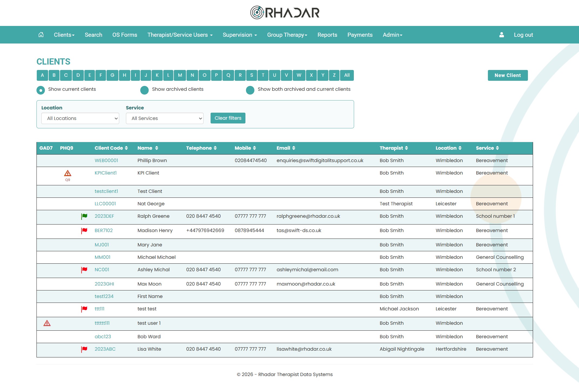The image size is (579, 392).
Task: Sort by Service column arrows
Action: [497, 148]
